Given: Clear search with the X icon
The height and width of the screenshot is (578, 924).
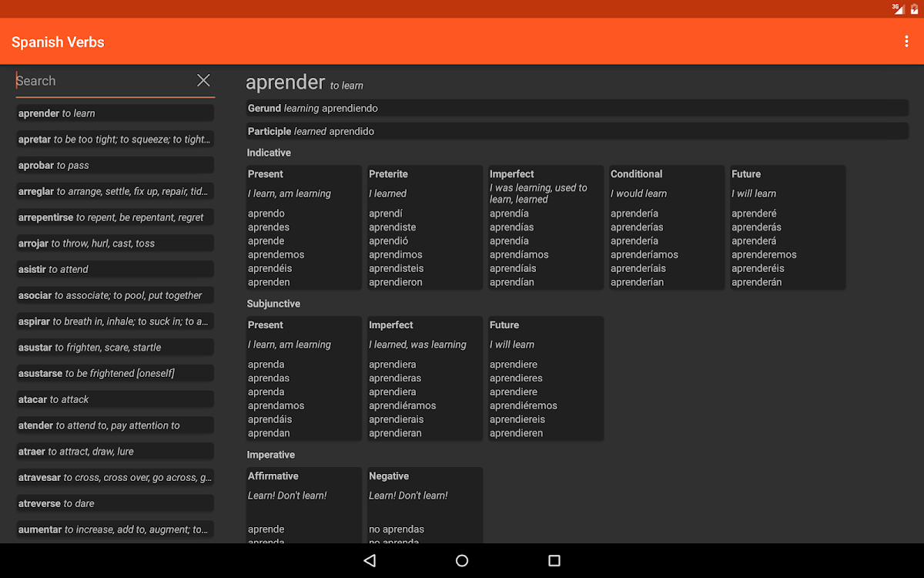Looking at the screenshot, I should (203, 80).
